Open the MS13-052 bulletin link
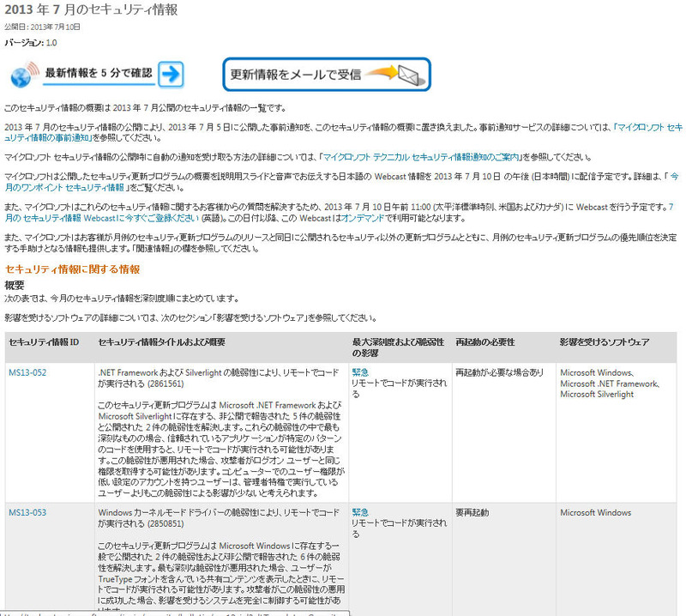This screenshot has width=686, height=616. (x=27, y=372)
